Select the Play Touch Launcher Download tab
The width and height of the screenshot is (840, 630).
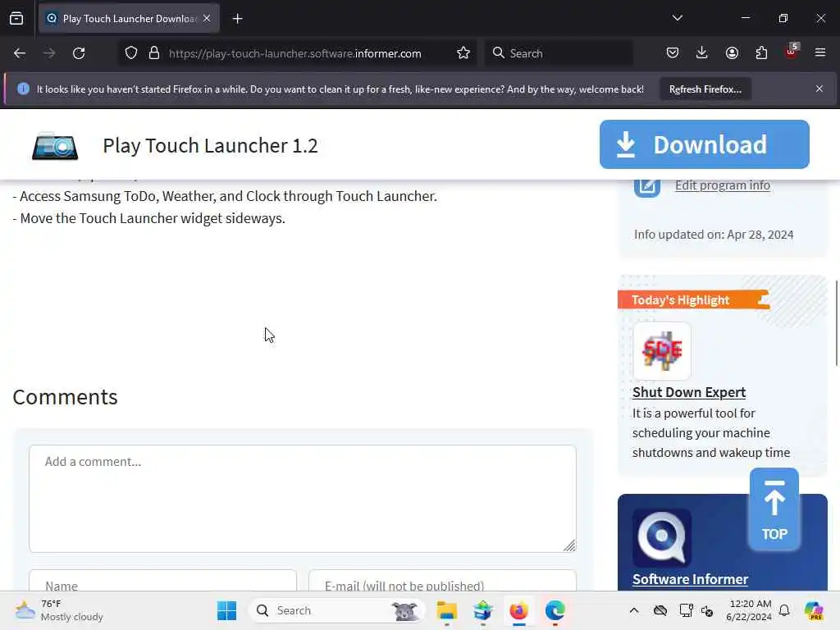click(129, 18)
